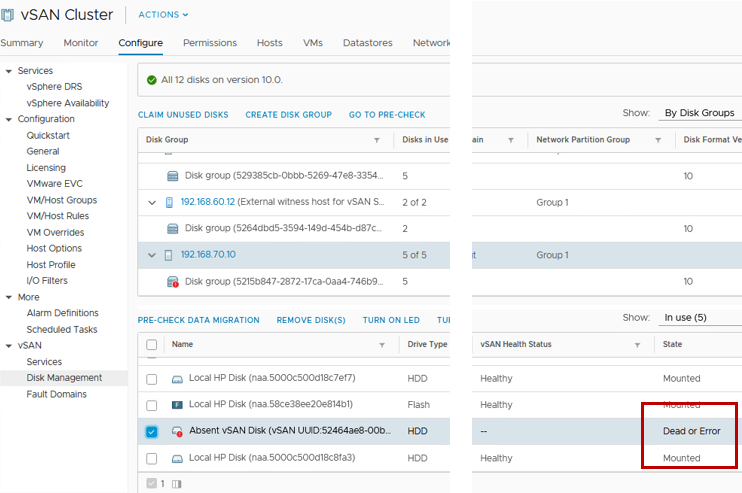Click Flash disk icon for naa.58ce38ee20e814b1
This screenshot has height=493, width=742.
[x=177, y=405]
